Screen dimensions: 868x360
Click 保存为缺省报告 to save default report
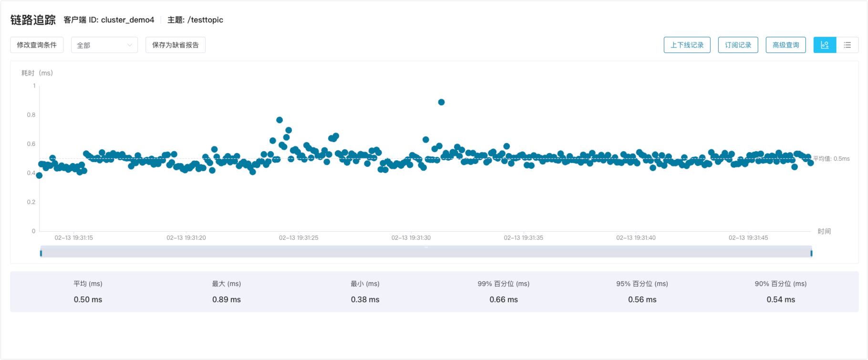tap(176, 45)
